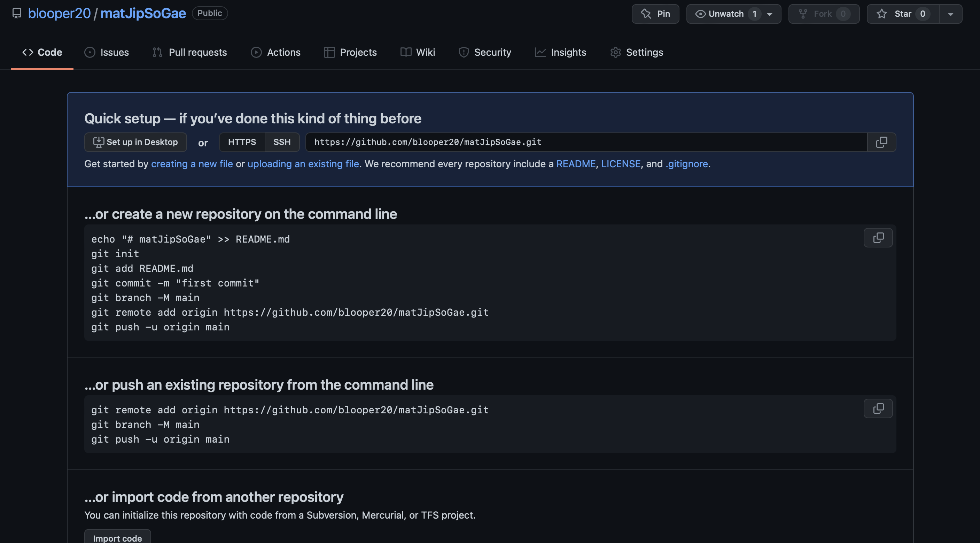Open the Issues tab
The width and height of the screenshot is (980, 543).
107,52
